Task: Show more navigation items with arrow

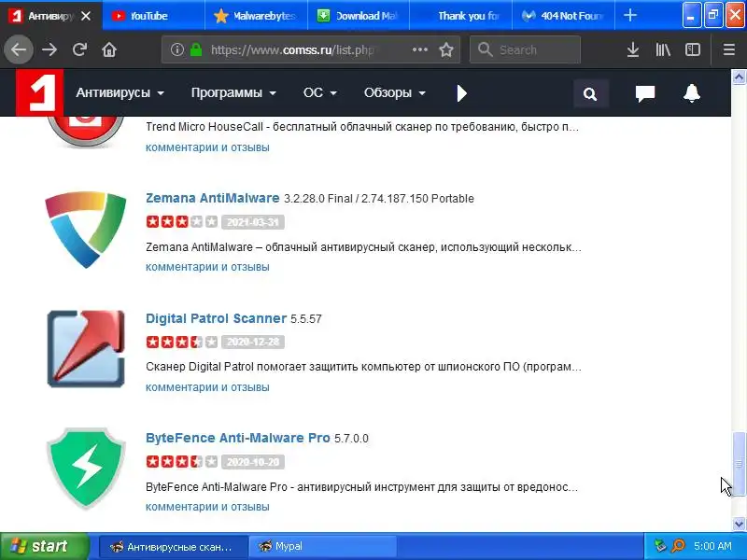Action: [x=461, y=93]
